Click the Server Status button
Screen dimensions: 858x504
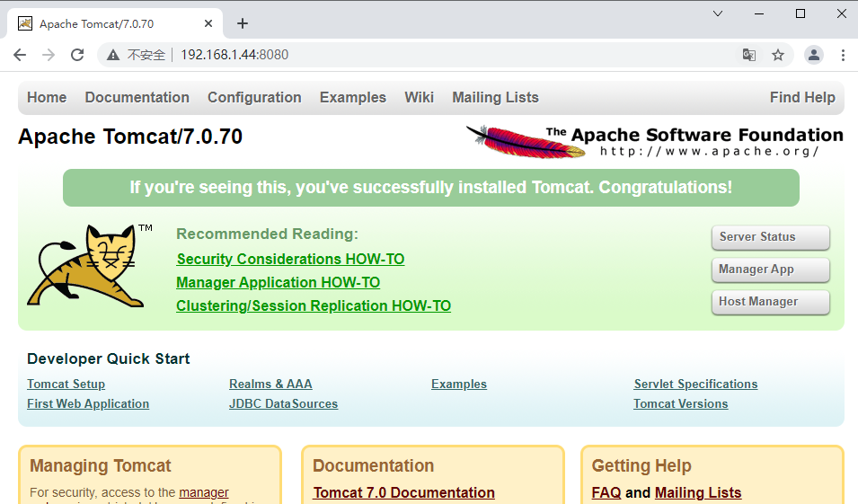[x=771, y=237]
